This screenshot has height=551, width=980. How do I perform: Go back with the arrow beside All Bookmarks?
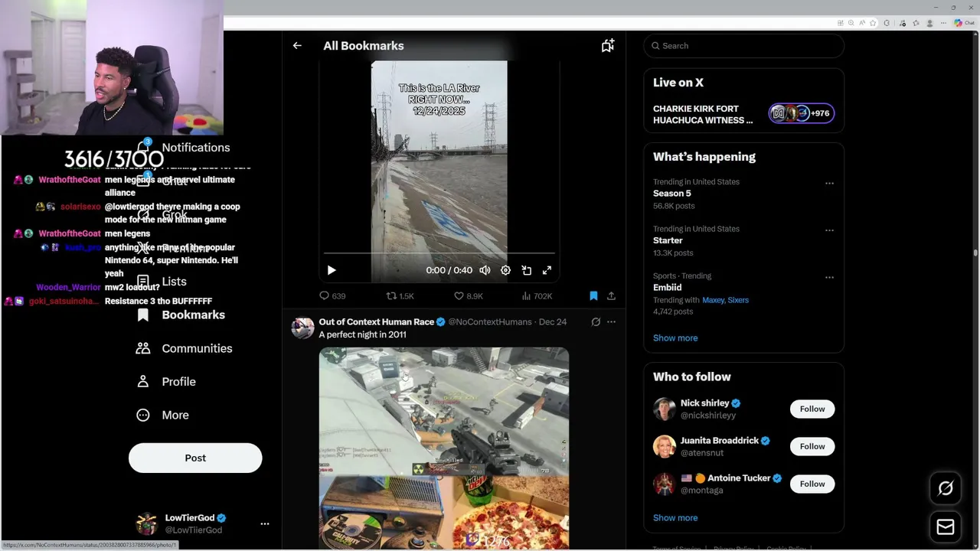pos(297,46)
